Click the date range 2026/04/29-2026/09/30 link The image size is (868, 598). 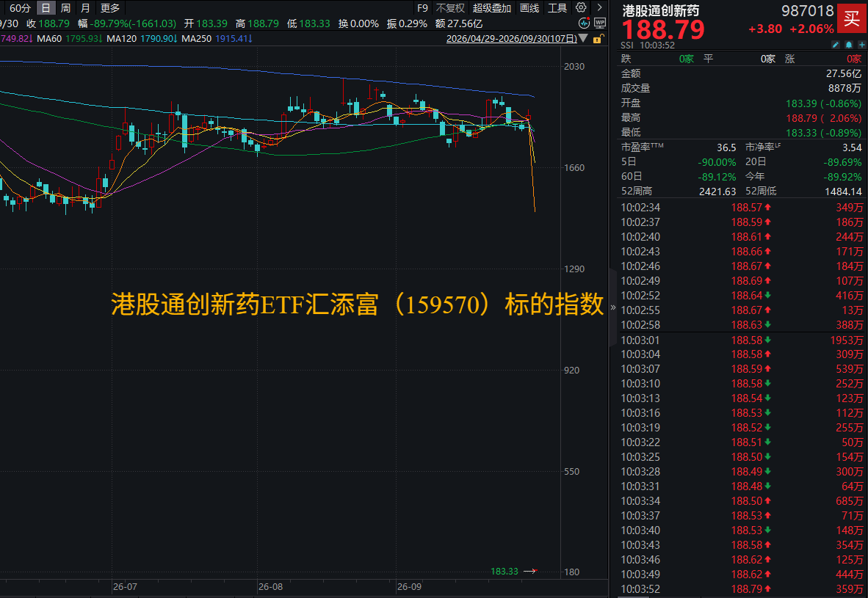point(512,39)
